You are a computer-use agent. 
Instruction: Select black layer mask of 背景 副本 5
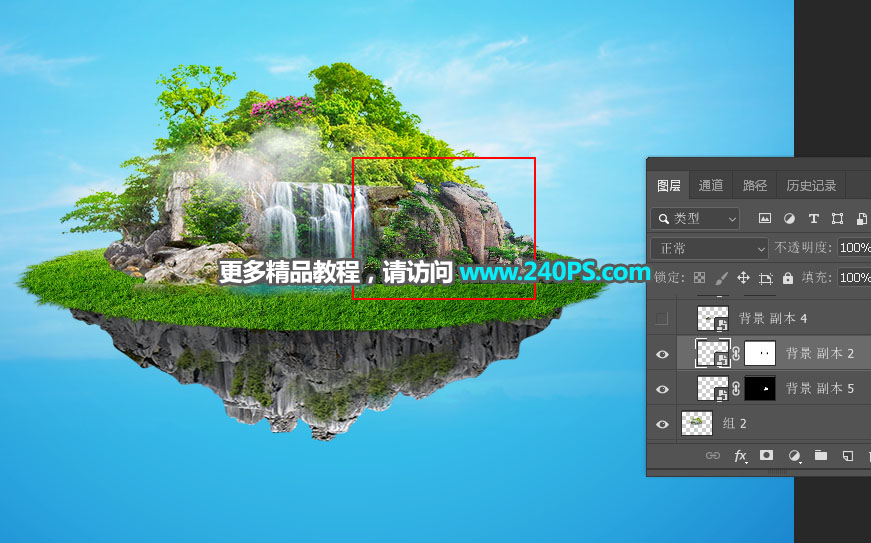(760, 389)
